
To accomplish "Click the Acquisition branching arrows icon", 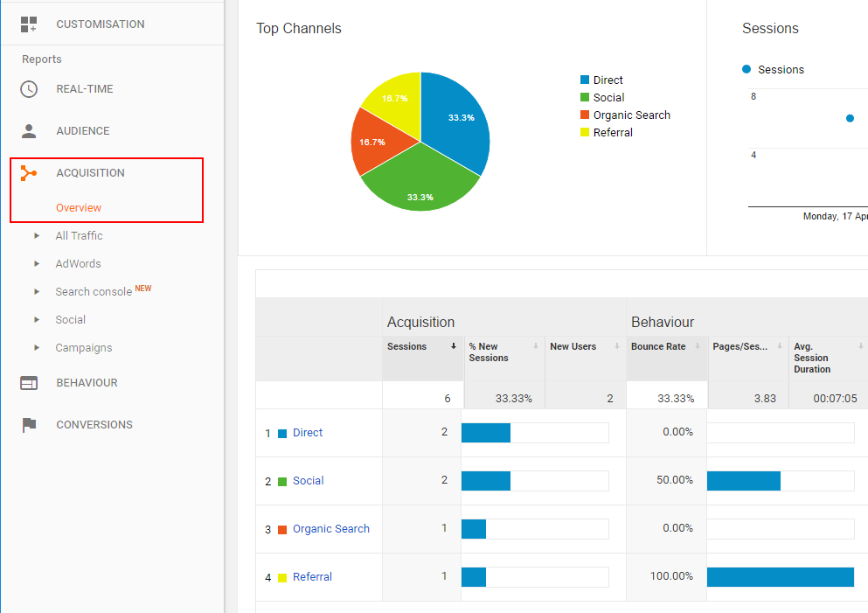I will pyautogui.click(x=29, y=173).
